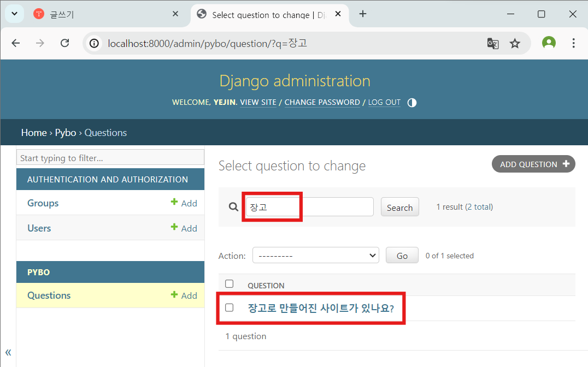Click the browser back arrow
Viewport: 588px width, 367px height.
pos(16,43)
